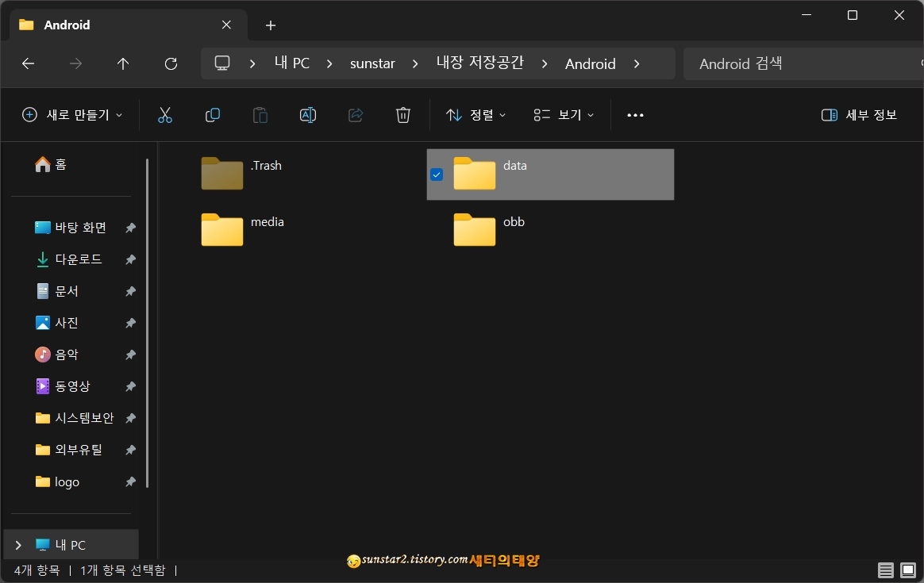Open 문서 in the sidebar
The image size is (924, 583).
pos(57,291)
